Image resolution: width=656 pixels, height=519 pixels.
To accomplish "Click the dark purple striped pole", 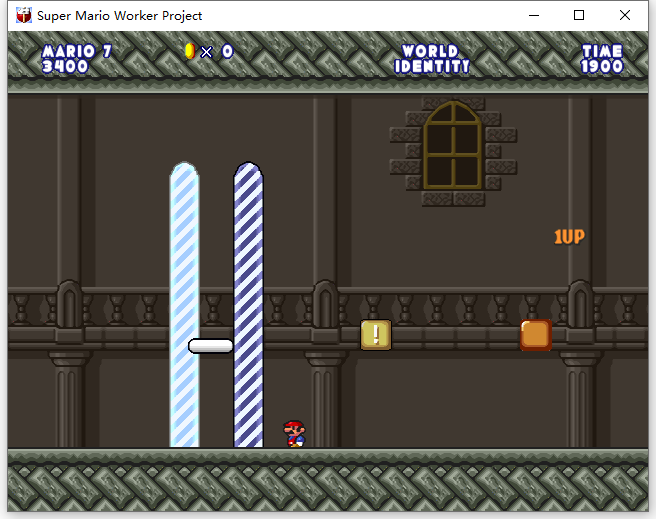I will (x=248, y=304).
